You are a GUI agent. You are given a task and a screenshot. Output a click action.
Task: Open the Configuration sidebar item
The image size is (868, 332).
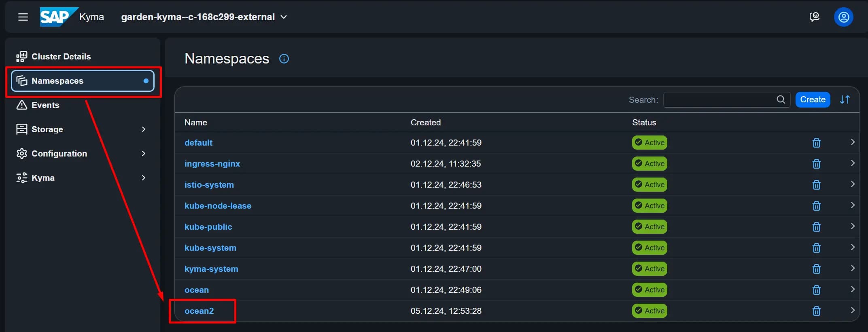pyautogui.click(x=83, y=154)
